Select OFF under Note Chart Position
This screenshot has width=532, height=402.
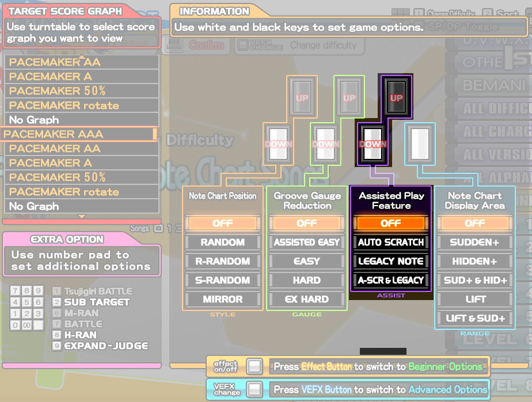pyautogui.click(x=223, y=223)
